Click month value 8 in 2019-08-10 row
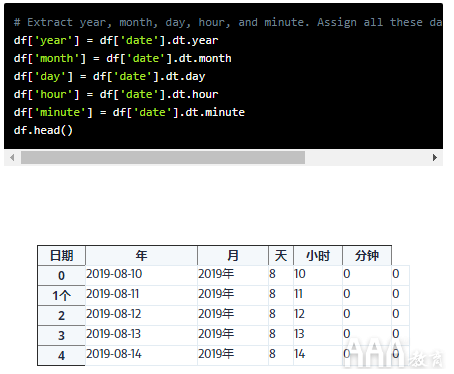454x374 pixels. coord(281,275)
